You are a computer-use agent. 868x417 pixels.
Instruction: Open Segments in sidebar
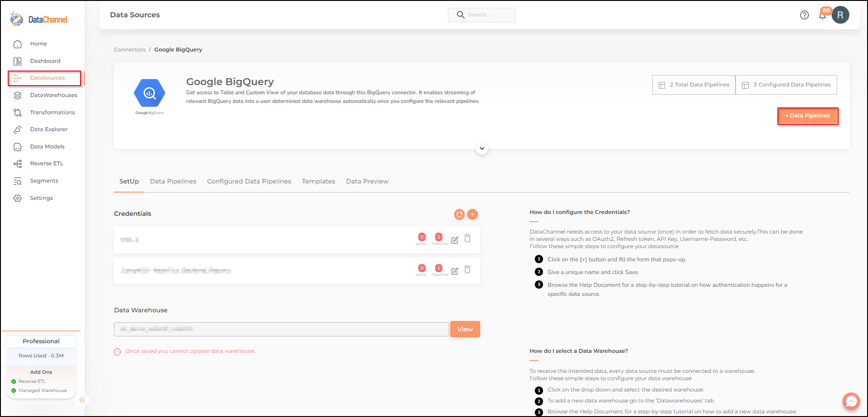tap(44, 181)
